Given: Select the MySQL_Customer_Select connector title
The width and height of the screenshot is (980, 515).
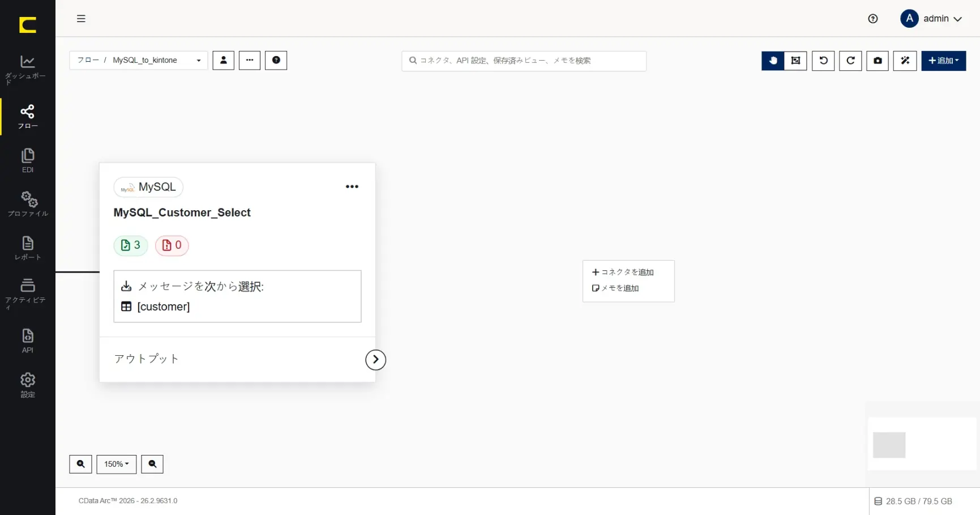Looking at the screenshot, I should 182,212.
